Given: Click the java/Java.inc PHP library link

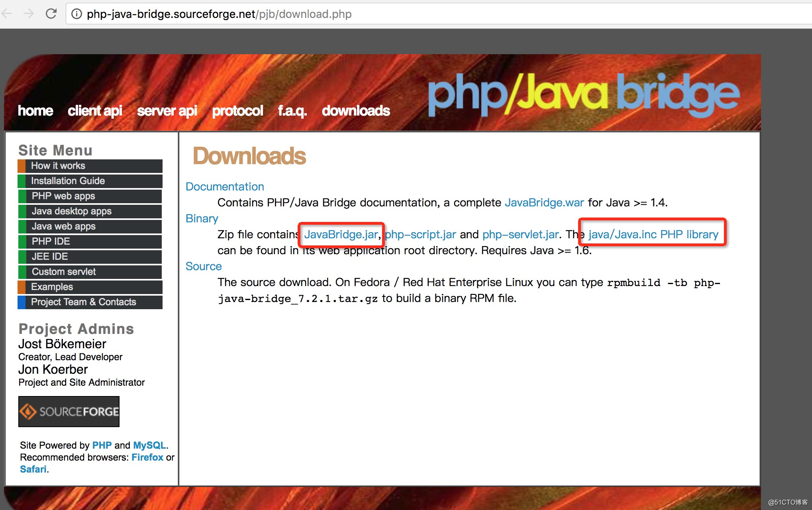Looking at the screenshot, I should tap(653, 234).
